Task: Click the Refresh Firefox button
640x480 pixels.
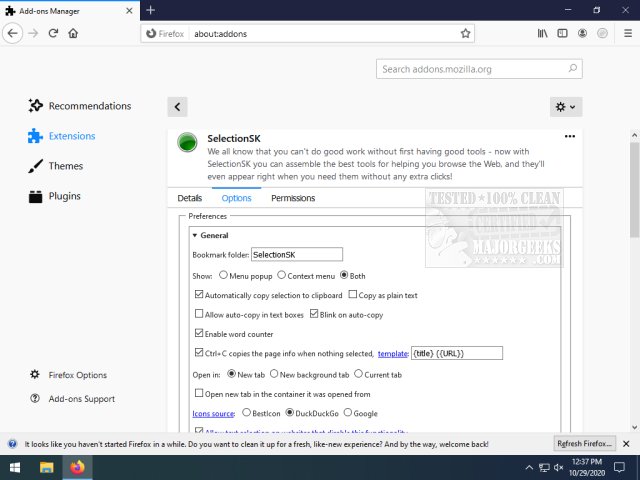Action: pyautogui.click(x=584, y=444)
